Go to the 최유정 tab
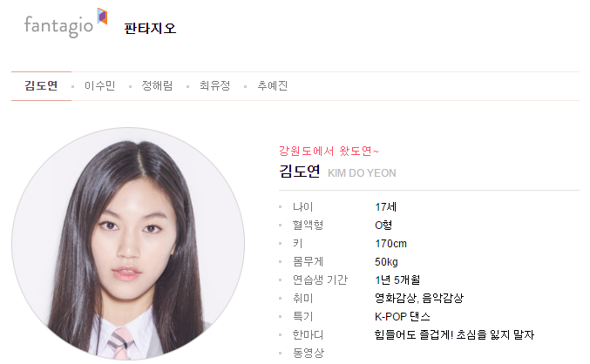 coord(214,86)
